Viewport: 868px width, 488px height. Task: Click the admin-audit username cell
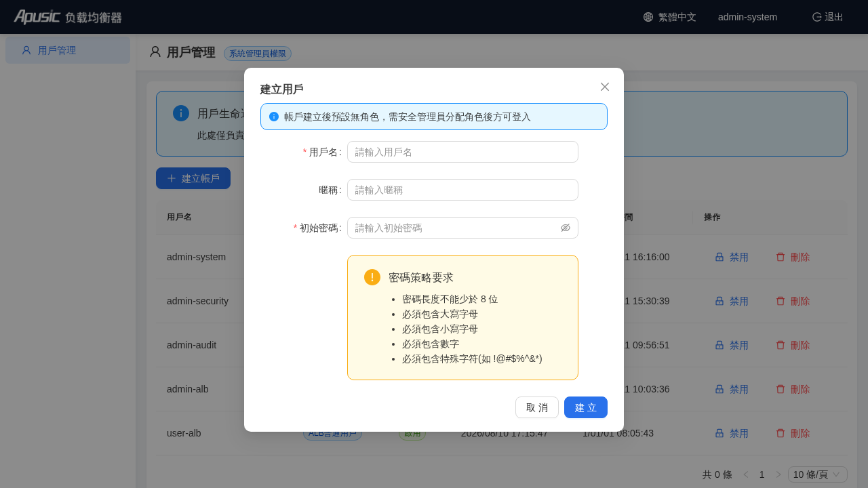coord(191,345)
